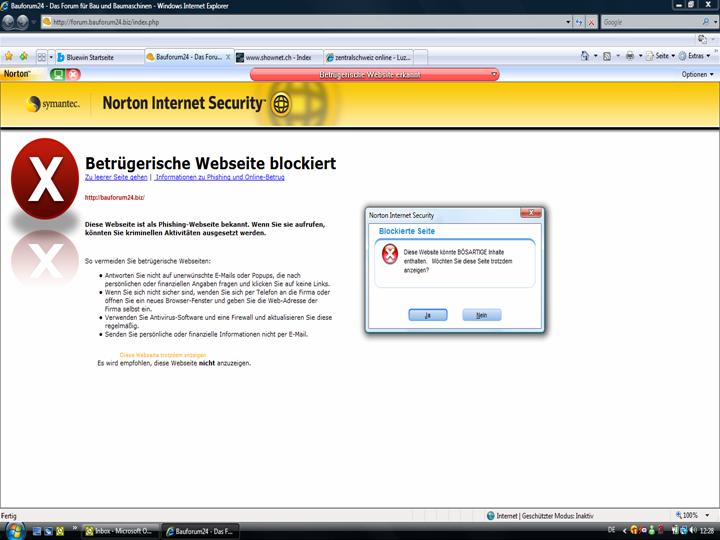Open the Favorites Center star icon

click(x=9, y=56)
